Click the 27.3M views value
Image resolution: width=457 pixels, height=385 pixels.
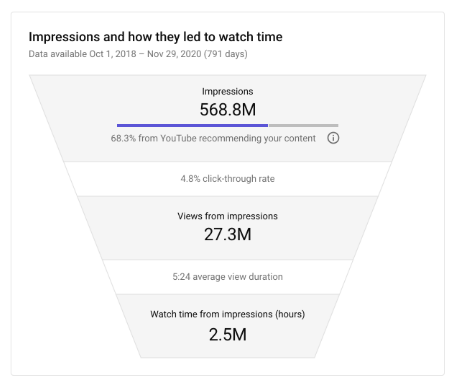228,234
